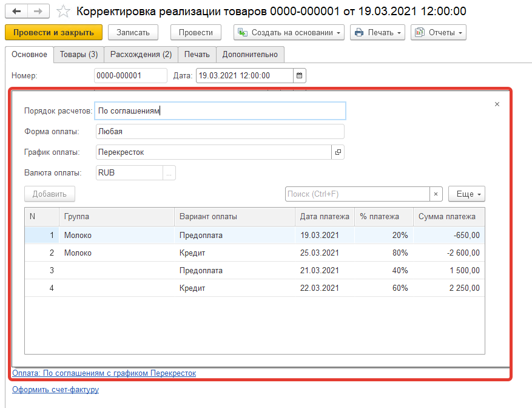Switch to the Товары (3) tab
532x408 pixels.
coord(79,55)
